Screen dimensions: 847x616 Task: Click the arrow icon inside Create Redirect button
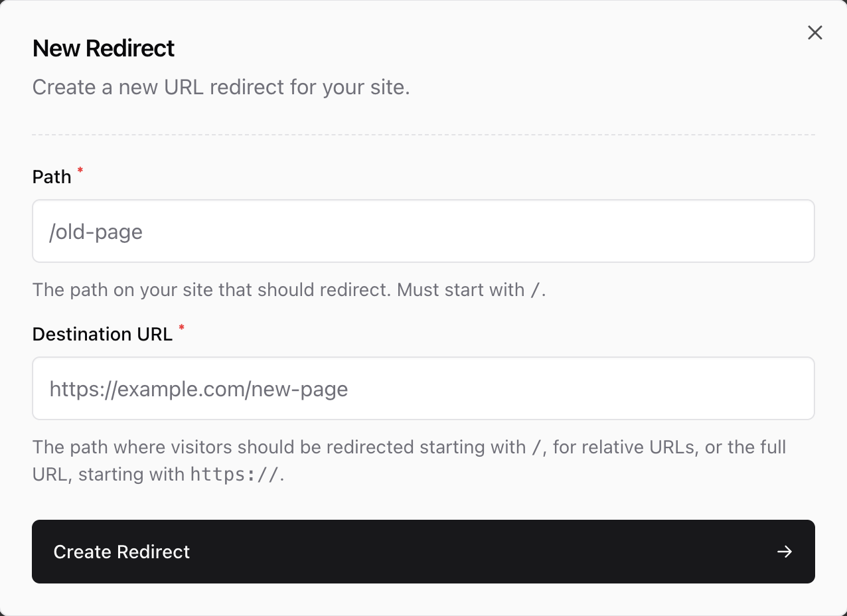coord(785,552)
